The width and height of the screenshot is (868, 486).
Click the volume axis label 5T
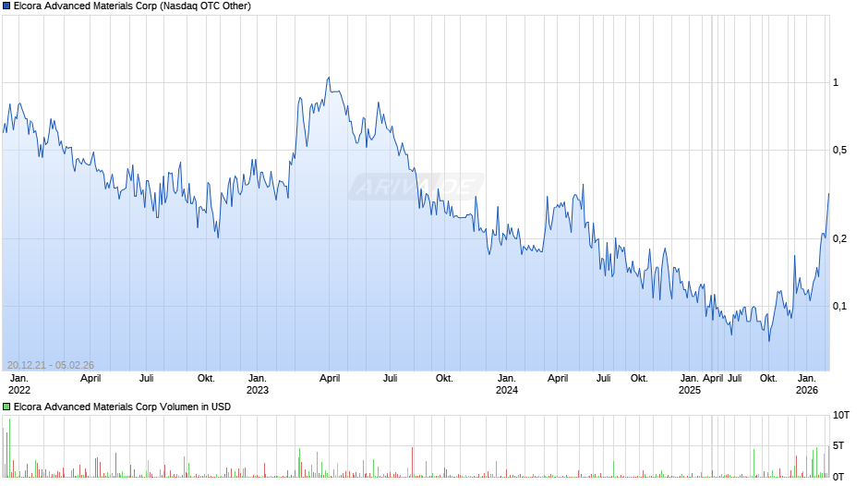[838, 445]
